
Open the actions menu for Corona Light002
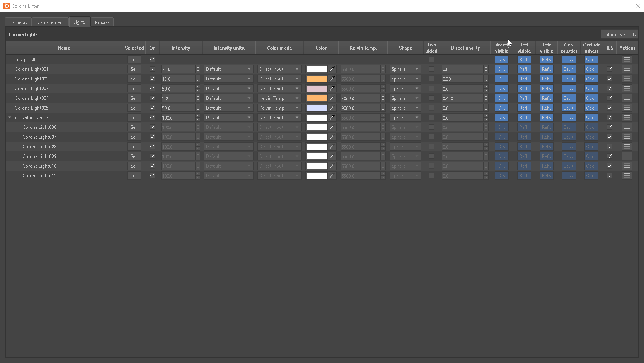(x=627, y=79)
